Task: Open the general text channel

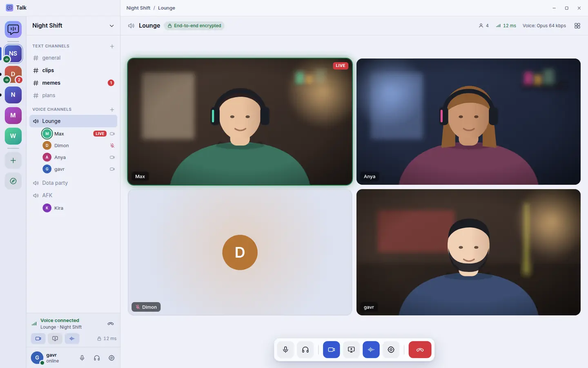Action: click(x=73, y=58)
